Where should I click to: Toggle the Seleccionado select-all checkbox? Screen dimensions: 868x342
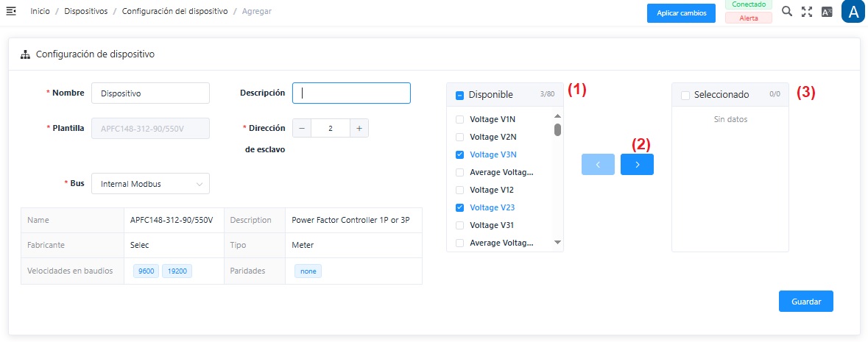coord(685,95)
